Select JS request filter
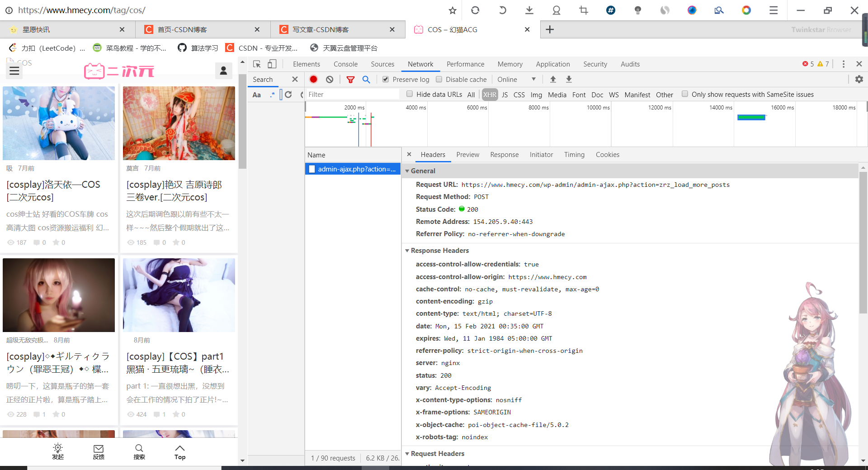 pos(505,95)
